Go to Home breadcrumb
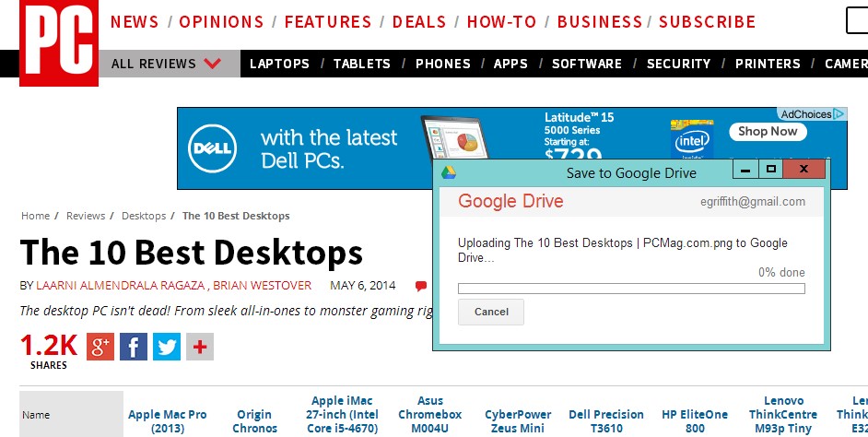The image size is (868, 437). (35, 216)
